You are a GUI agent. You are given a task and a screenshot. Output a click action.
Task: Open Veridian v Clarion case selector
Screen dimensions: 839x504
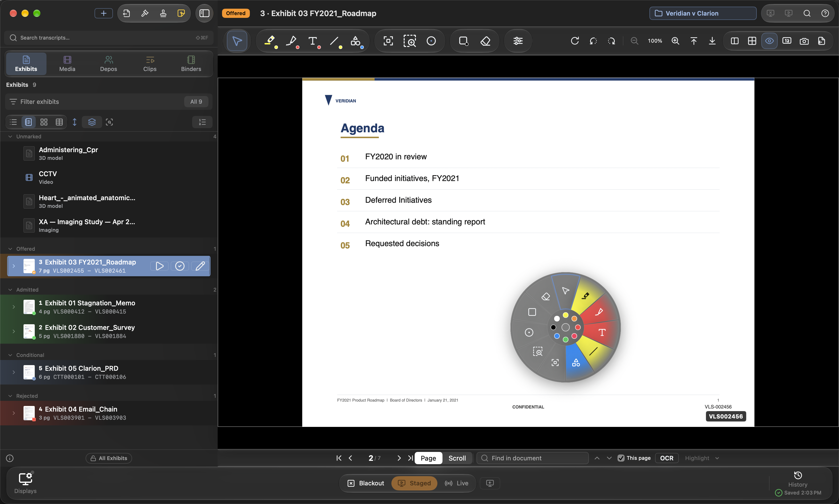click(703, 13)
